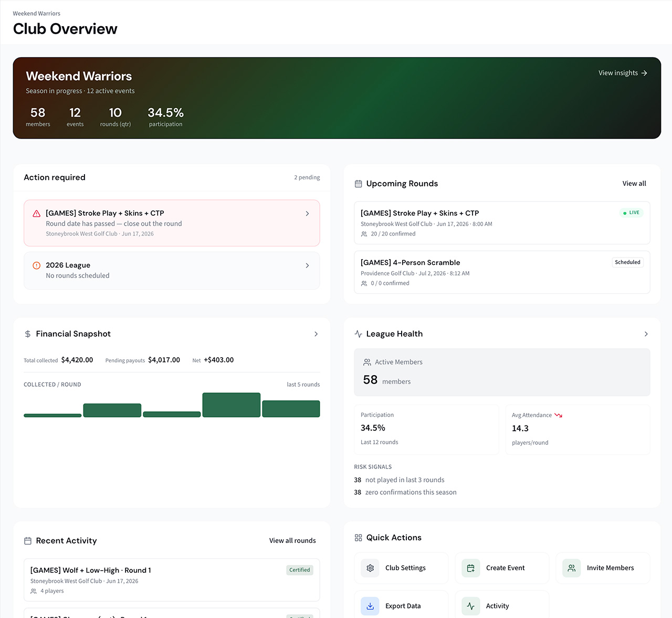Open Club Settings quick action
Image resolution: width=672 pixels, height=618 pixels.
tap(401, 568)
